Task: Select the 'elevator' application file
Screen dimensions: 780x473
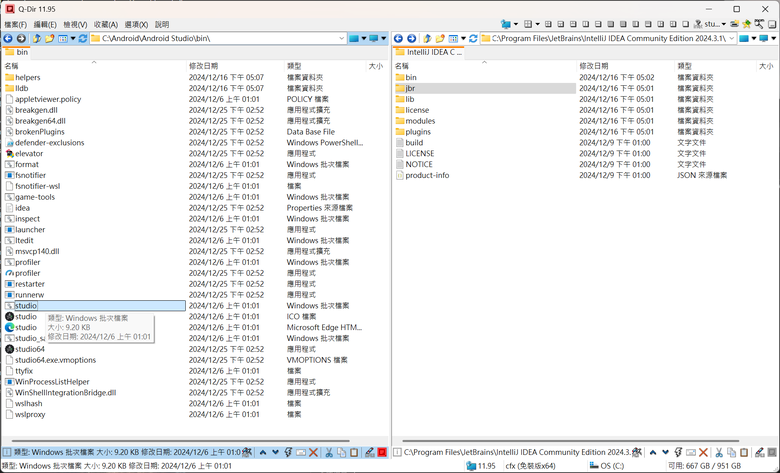Action: click(29, 154)
